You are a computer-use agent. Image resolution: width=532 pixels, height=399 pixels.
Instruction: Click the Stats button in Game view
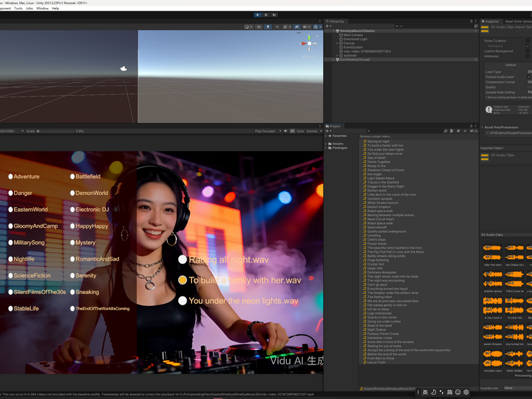[x=301, y=131]
